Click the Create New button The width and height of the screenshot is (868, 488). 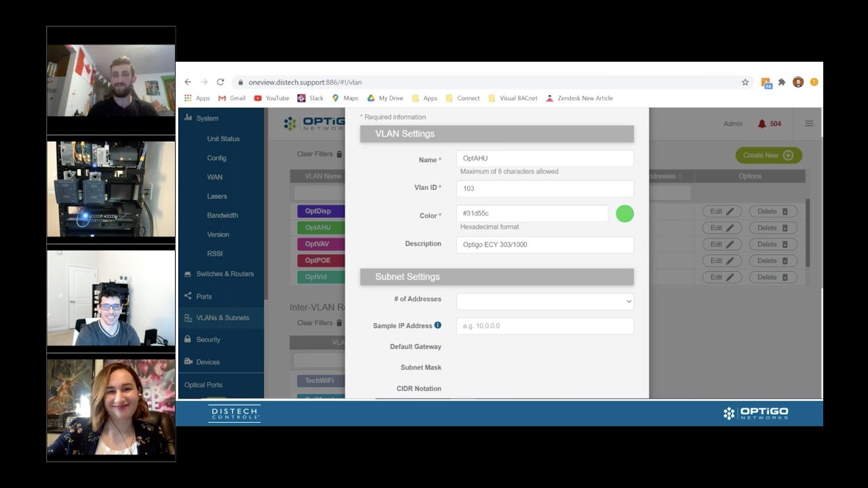click(x=768, y=155)
